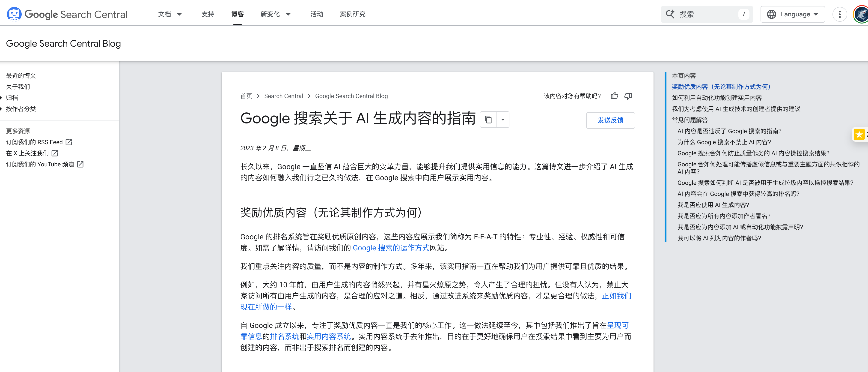Click the search magnifier icon

670,14
